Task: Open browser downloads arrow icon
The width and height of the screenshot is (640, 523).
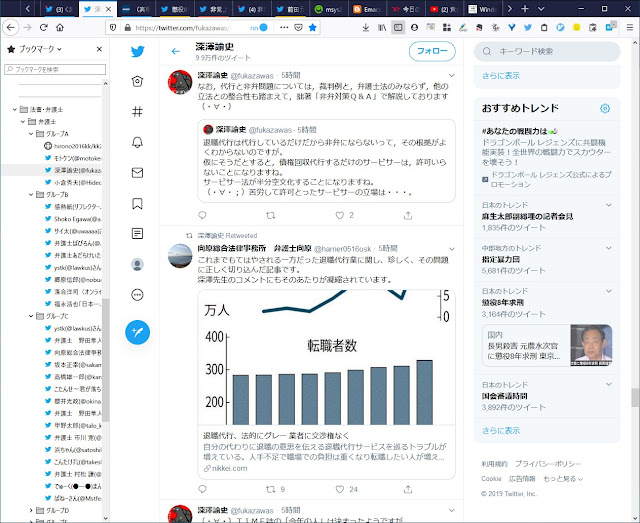Action: pos(366,27)
